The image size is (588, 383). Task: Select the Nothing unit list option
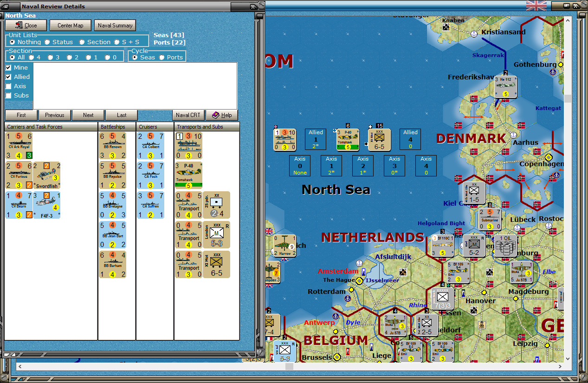point(25,42)
